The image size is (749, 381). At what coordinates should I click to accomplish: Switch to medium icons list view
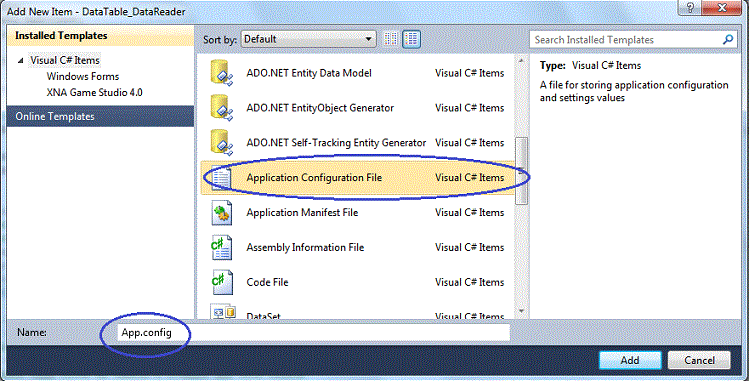[x=411, y=39]
